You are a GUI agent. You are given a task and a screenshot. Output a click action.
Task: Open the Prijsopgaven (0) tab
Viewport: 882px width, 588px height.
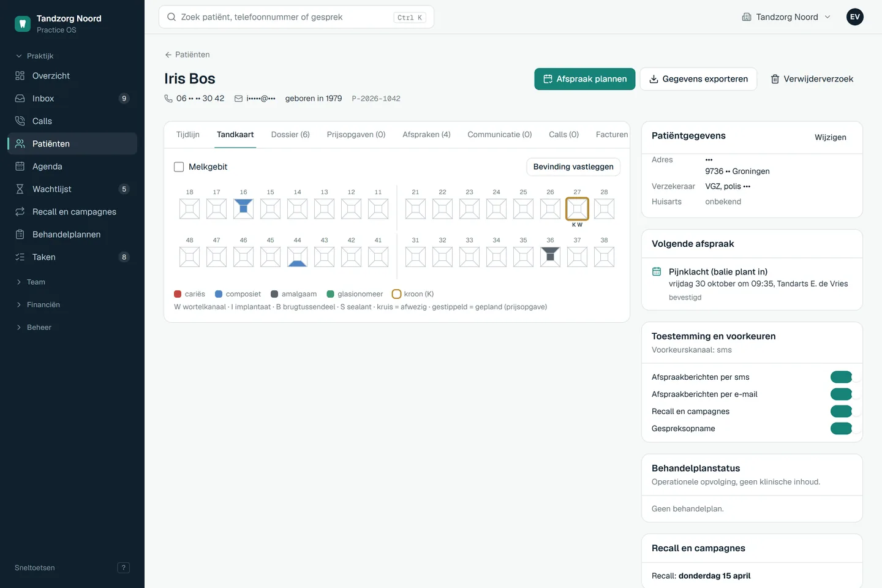tap(356, 135)
